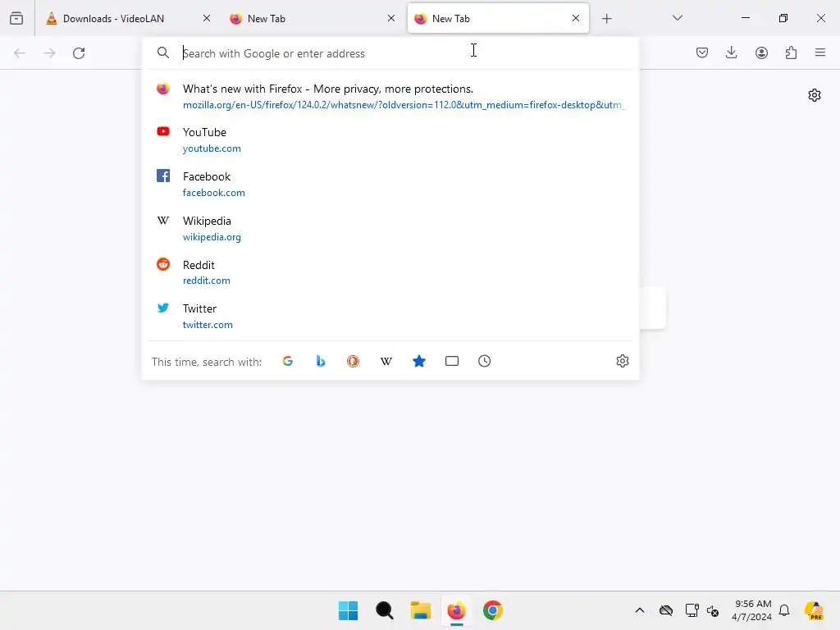Search in Bookmarks star icon

click(419, 361)
